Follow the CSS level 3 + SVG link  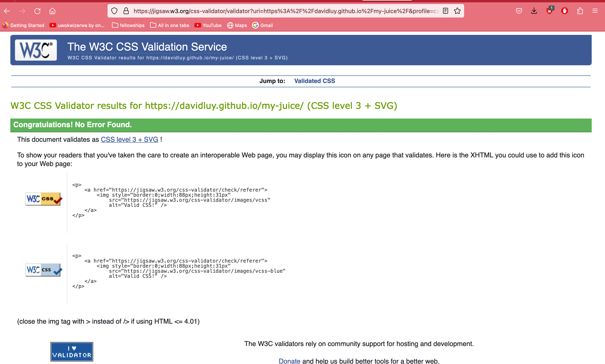[129, 140]
